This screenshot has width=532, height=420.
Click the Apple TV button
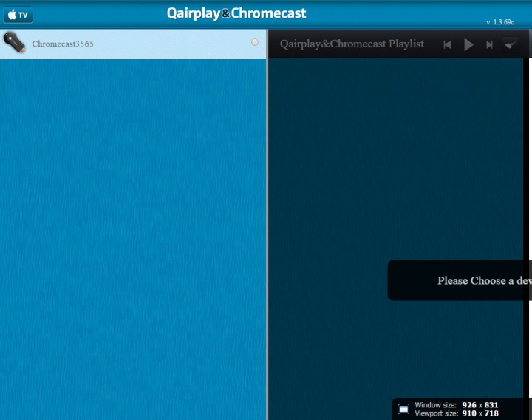(18, 15)
